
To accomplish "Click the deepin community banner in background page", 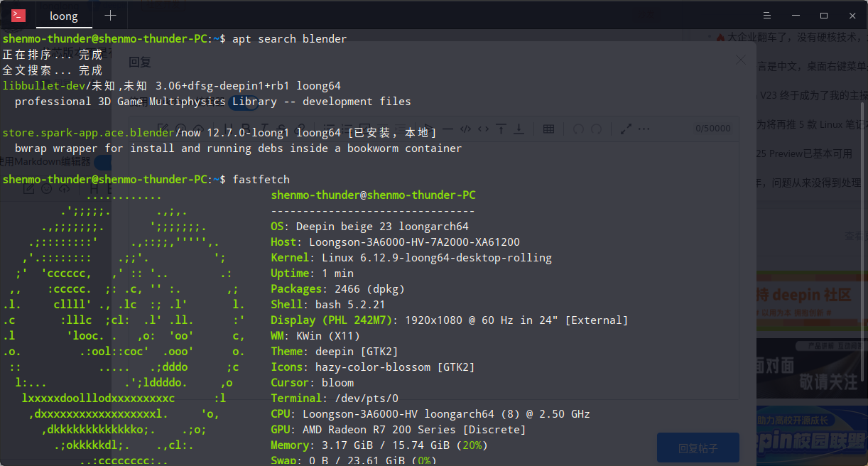I will coord(811,300).
